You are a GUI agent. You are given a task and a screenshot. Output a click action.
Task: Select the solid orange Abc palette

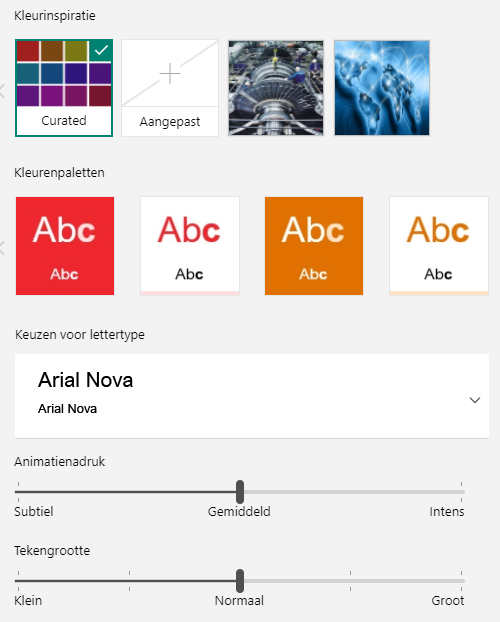(314, 246)
